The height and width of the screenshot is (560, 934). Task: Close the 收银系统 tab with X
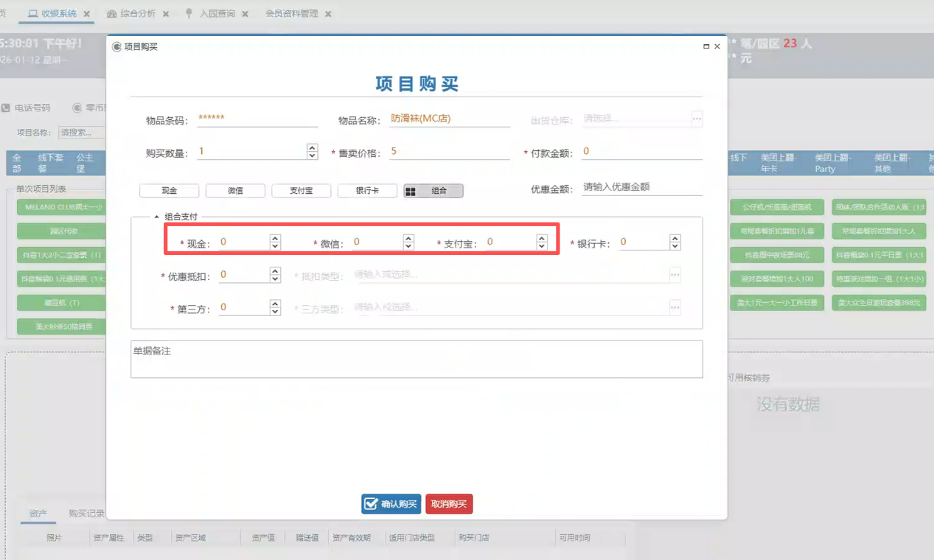87,14
